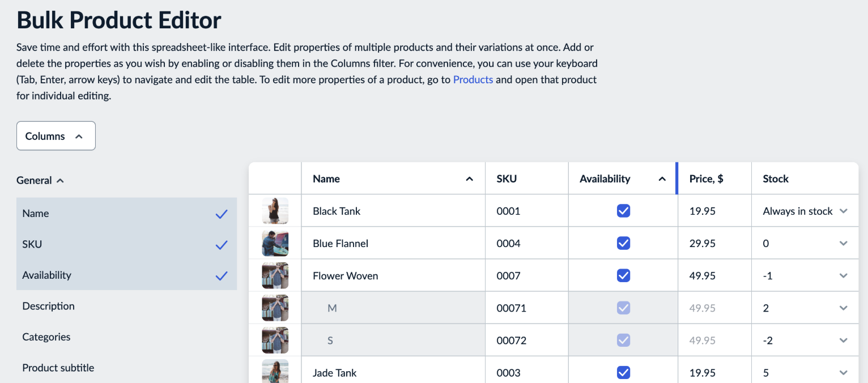Enable the Description column
The image size is (868, 383).
coord(48,306)
